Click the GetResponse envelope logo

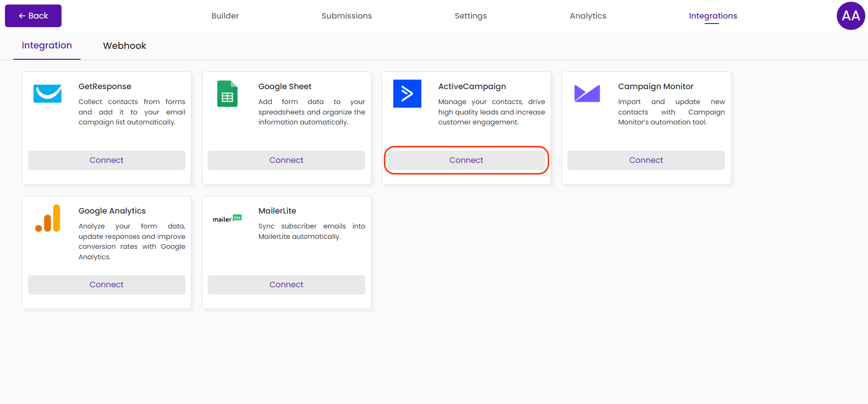tap(48, 94)
